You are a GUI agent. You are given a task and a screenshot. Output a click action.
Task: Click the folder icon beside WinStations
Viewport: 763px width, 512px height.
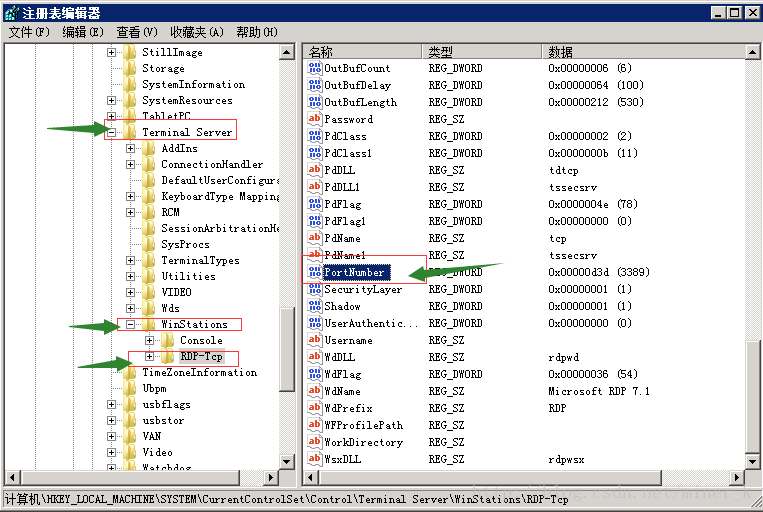pos(148,324)
